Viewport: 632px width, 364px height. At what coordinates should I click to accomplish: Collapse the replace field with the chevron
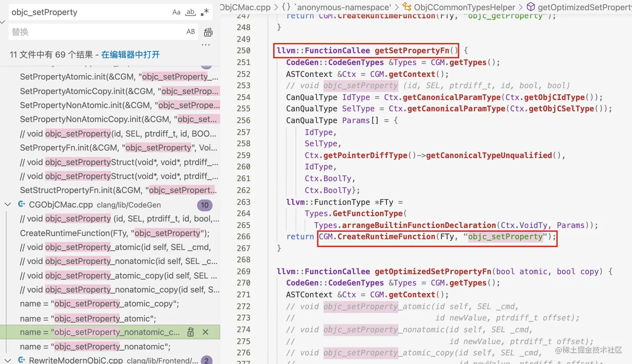point(3,22)
